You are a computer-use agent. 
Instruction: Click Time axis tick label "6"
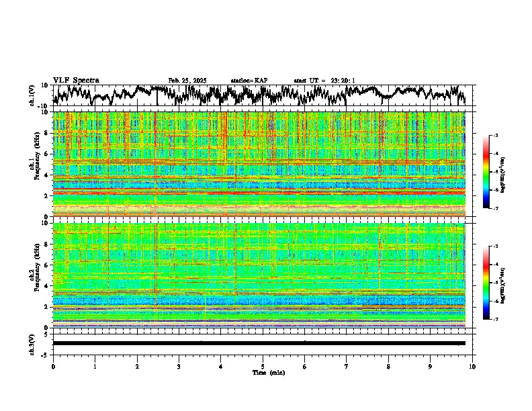click(305, 367)
